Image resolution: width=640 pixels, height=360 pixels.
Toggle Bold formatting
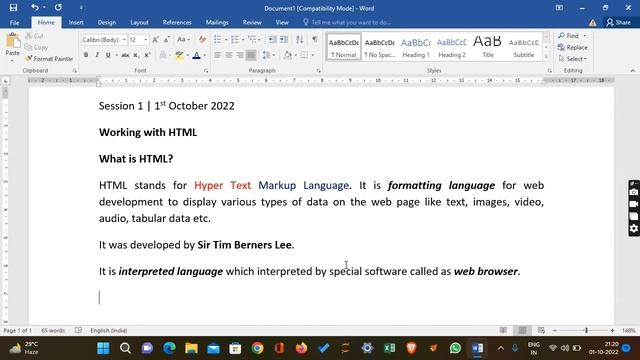coord(86,55)
